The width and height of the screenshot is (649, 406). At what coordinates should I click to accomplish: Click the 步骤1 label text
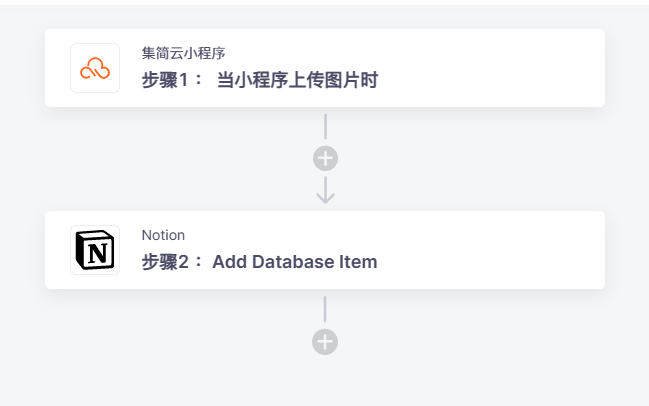click(x=170, y=80)
